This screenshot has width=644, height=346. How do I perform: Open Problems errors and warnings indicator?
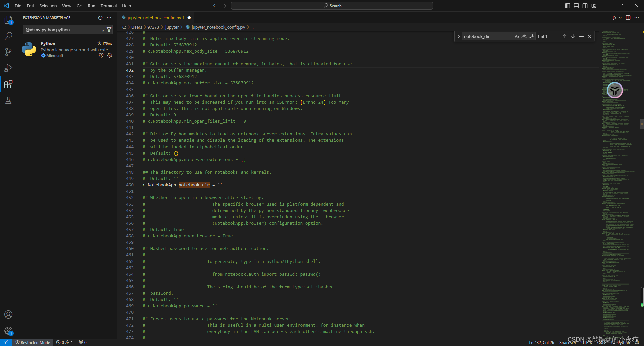pos(65,342)
